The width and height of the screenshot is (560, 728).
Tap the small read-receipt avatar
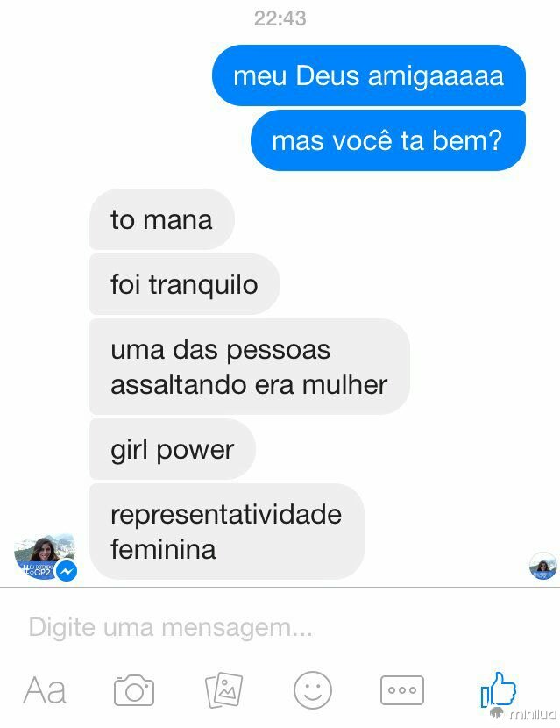tap(543, 566)
